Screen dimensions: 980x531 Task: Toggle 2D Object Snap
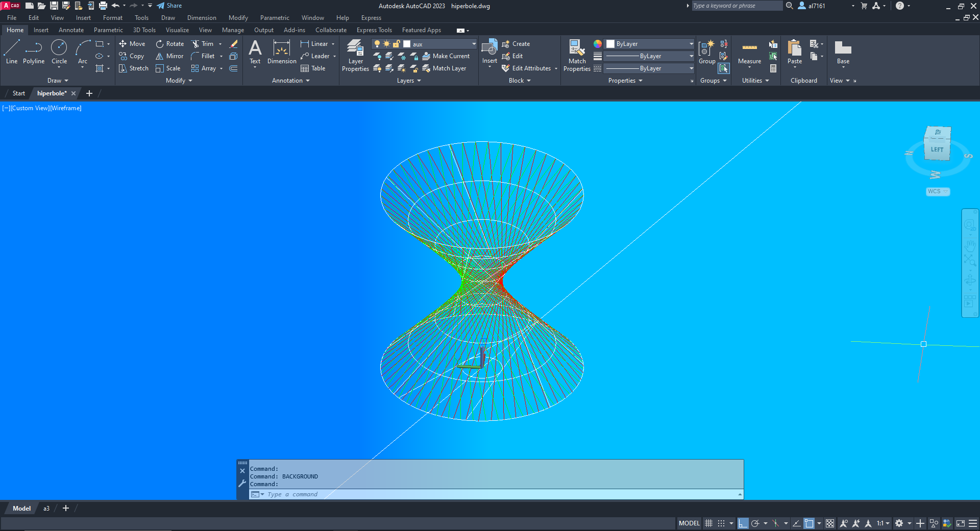click(809, 523)
